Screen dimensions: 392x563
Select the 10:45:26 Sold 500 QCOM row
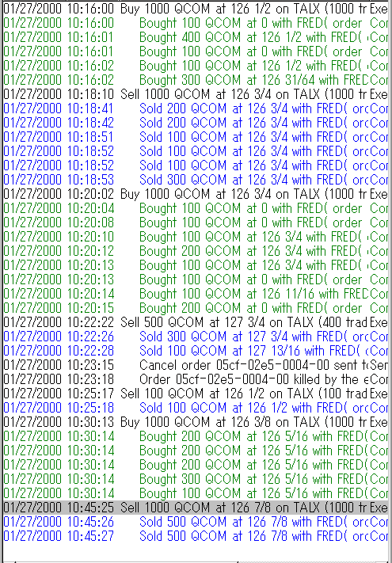click(x=196, y=521)
